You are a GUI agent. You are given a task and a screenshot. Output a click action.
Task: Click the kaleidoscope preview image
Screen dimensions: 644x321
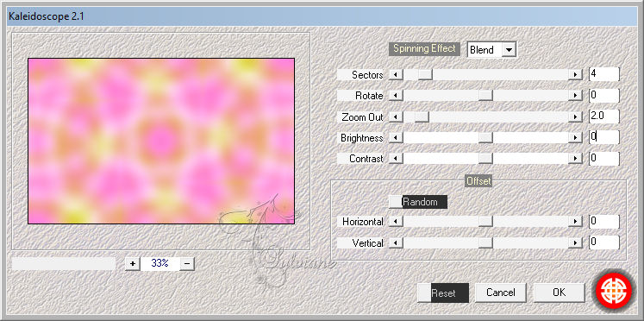pos(161,141)
